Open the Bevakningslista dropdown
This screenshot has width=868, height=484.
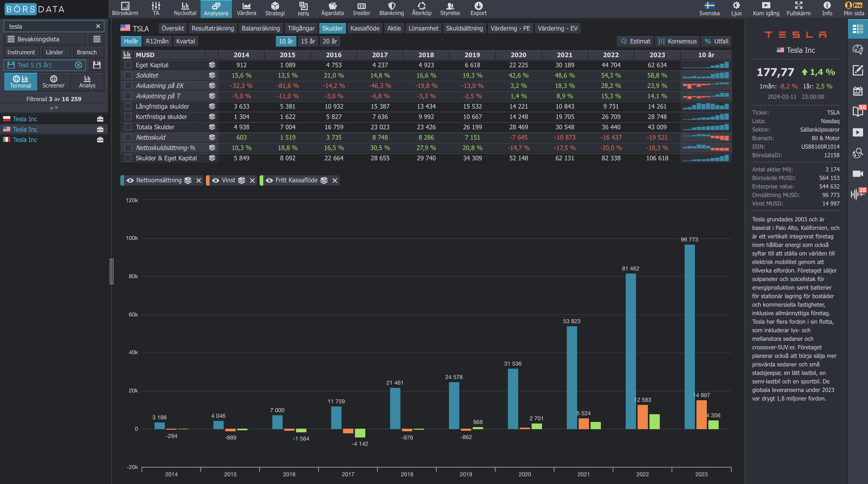45,39
